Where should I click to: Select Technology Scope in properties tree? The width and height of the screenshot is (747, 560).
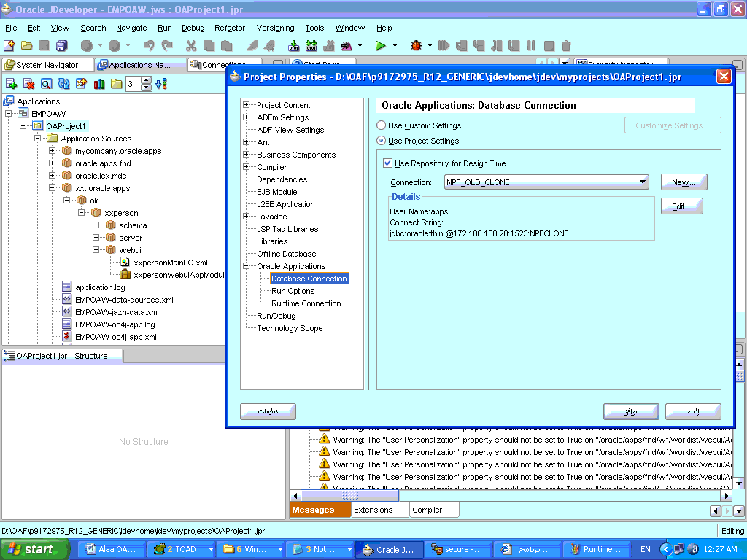pos(290,327)
